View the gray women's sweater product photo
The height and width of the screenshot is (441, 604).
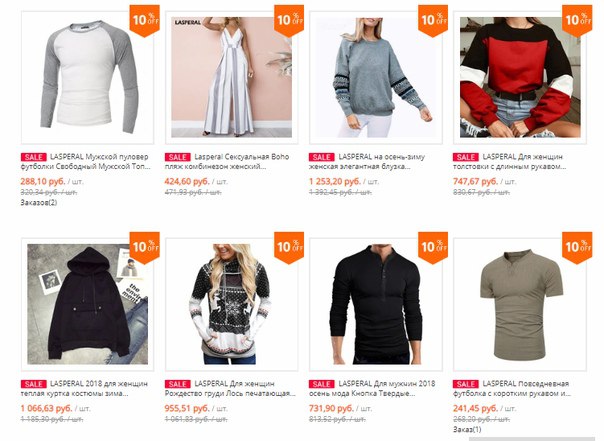[x=376, y=77]
